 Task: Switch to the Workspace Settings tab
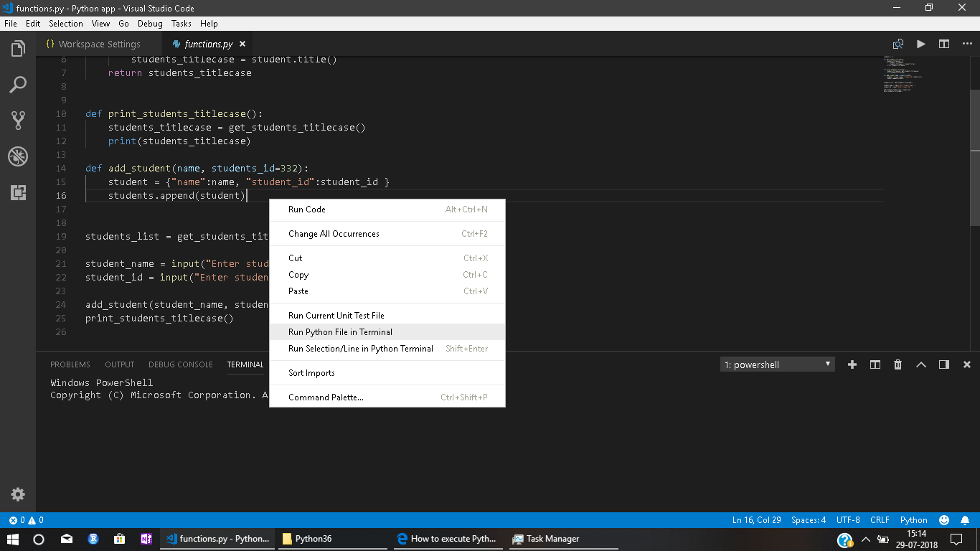[99, 44]
